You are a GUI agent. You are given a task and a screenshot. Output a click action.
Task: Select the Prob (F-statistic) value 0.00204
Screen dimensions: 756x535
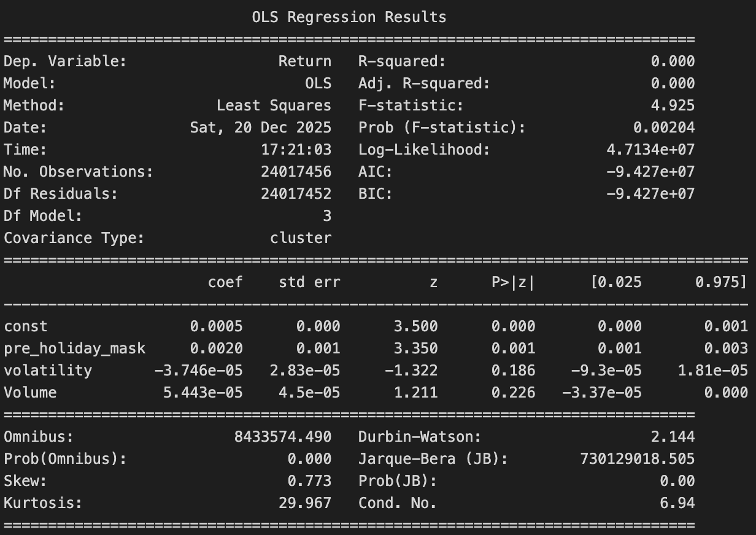tap(664, 128)
